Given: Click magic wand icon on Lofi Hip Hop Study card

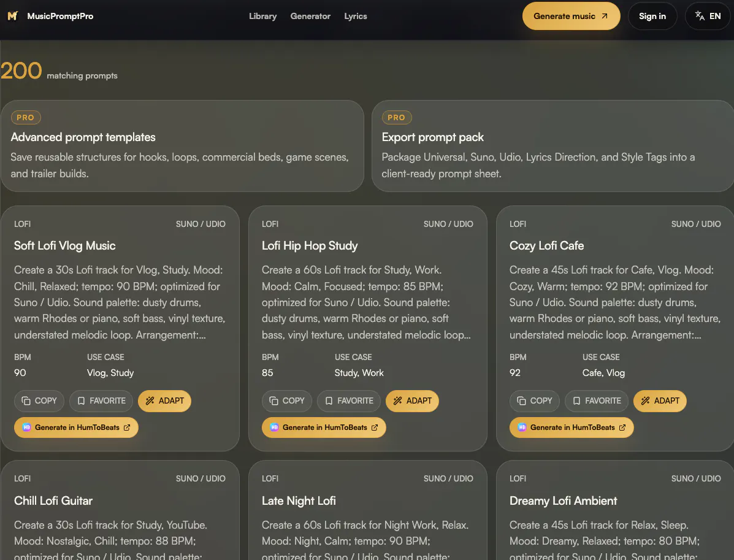Looking at the screenshot, I should tap(397, 401).
